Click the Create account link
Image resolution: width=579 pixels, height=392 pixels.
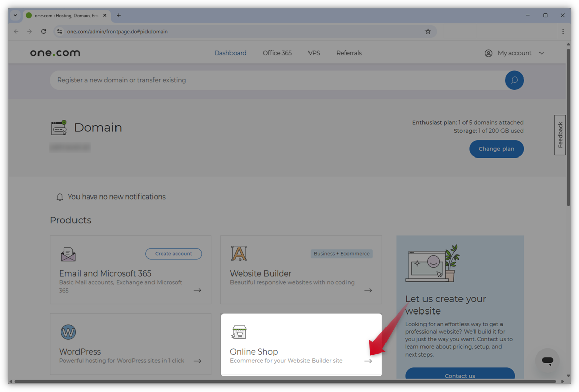point(173,254)
